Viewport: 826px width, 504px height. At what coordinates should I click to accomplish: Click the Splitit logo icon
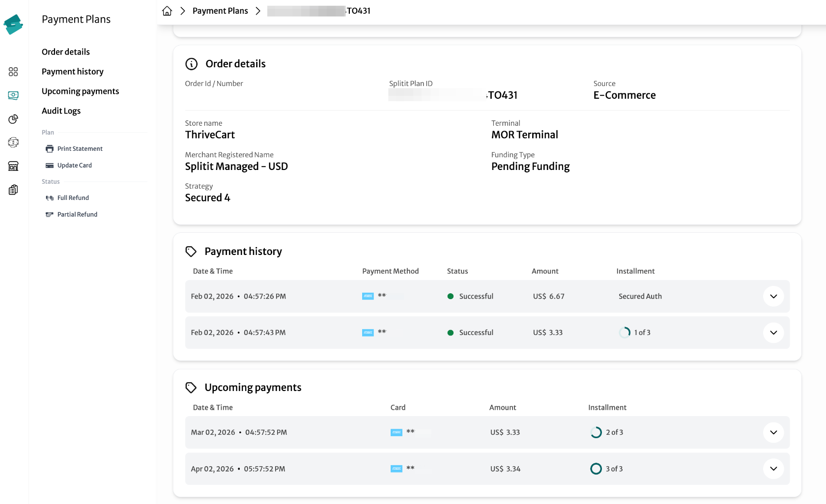[x=13, y=24]
